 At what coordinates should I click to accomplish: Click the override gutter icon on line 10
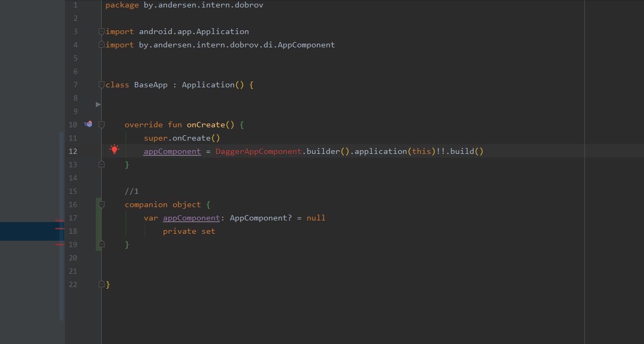(88, 124)
